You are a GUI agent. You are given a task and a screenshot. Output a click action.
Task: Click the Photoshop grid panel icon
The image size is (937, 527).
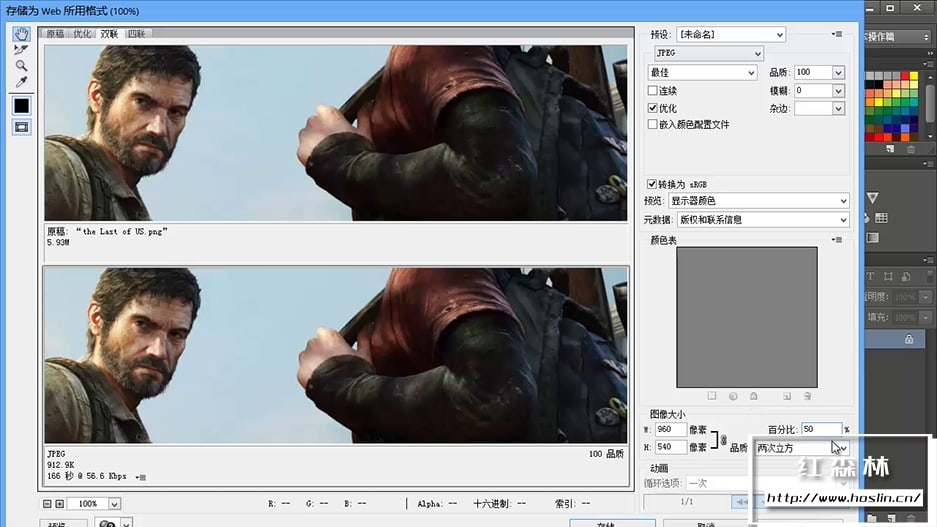point(881,218)
